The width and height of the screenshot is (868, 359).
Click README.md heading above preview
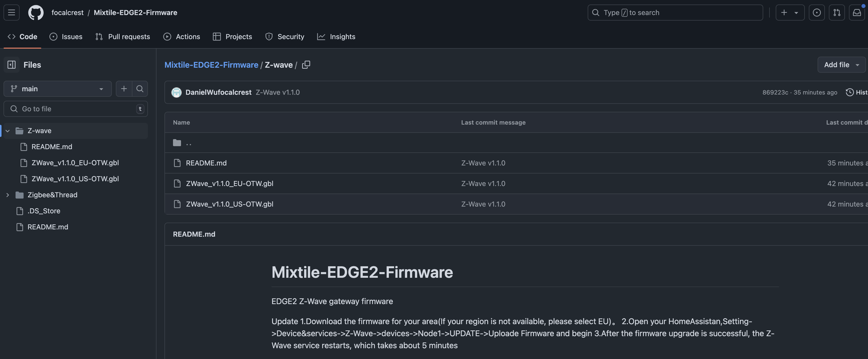(194, 234)
